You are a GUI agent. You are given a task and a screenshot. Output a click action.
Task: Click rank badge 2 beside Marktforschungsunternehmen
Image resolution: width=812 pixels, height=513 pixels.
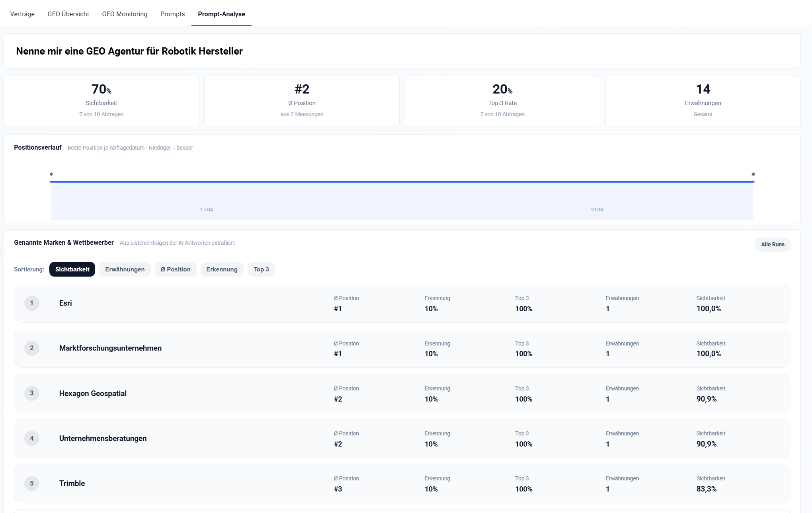click(x=32, y=348)
